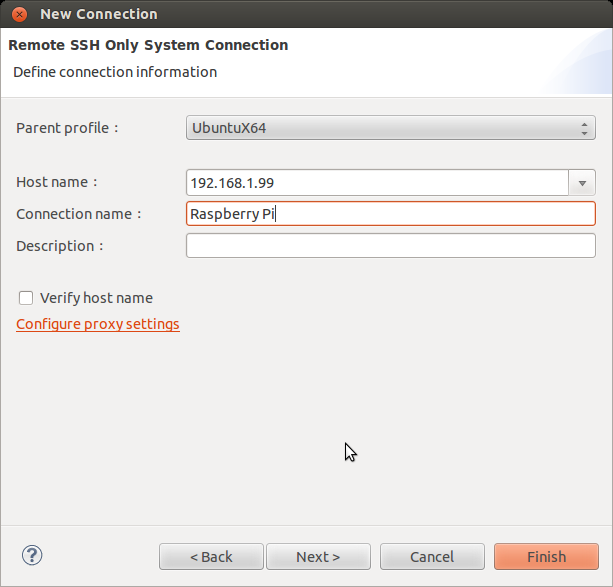The image size is (613, 587).
Task: Close the New Connection dialog window
Action: pos(18,14)
